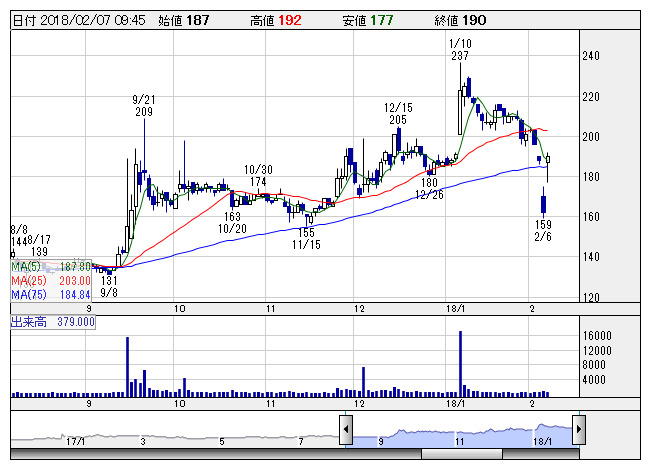
Task: Click the right range handle arrow in overview
Action: click(578, 431)
